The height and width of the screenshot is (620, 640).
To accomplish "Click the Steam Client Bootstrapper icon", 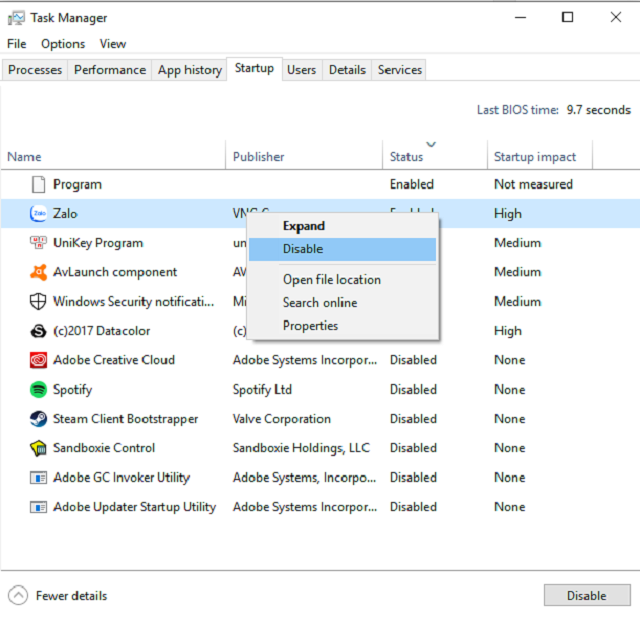I will click(38, 419).
